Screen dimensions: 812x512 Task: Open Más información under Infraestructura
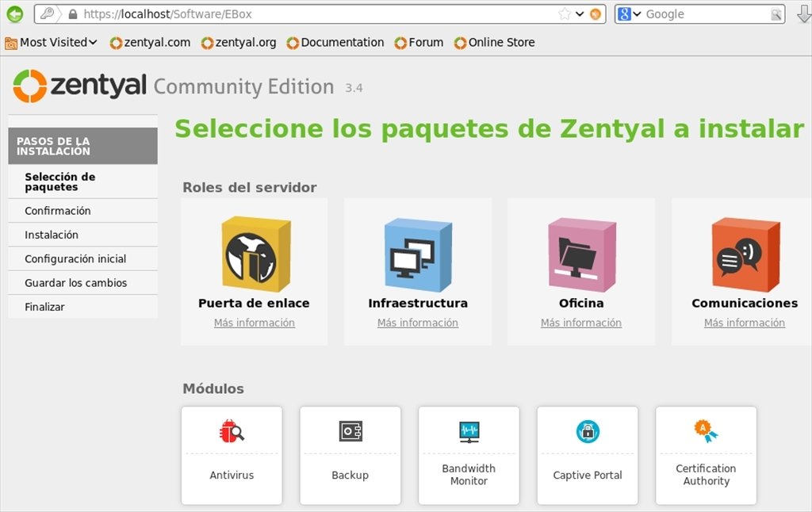pyautogui.click(x=418, y=323)
